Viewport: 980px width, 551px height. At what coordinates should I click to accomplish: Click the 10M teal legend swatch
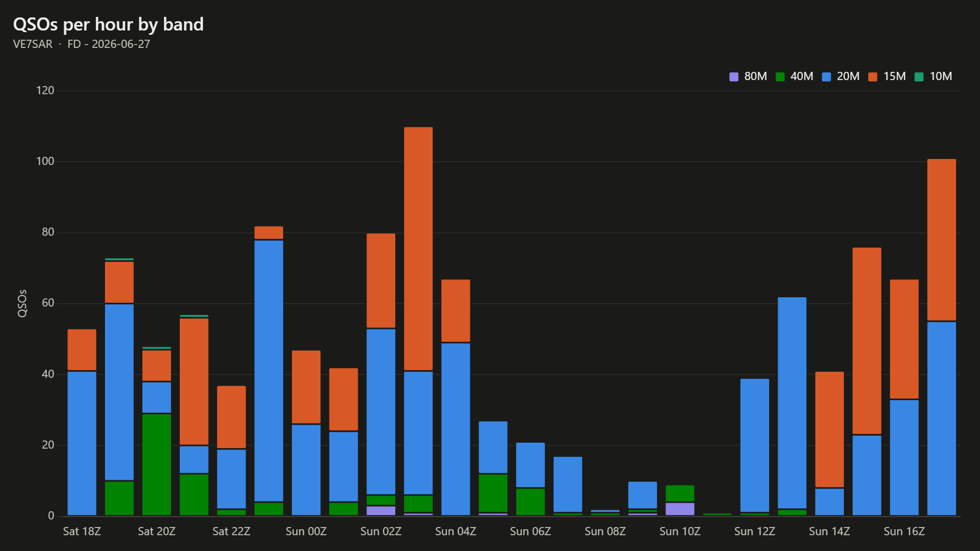click(919, 77)
